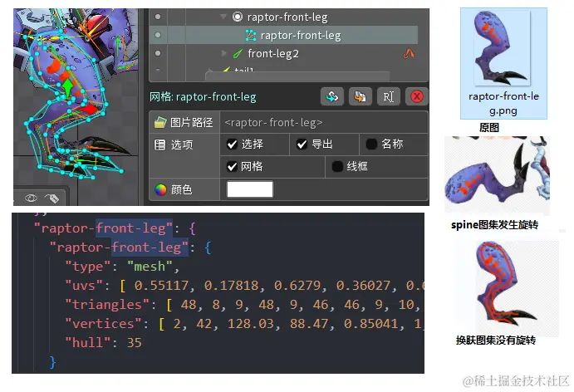This screenshot has width=574, height=392.
Task: Click the 选项 list icon
Action: point(160,145)
